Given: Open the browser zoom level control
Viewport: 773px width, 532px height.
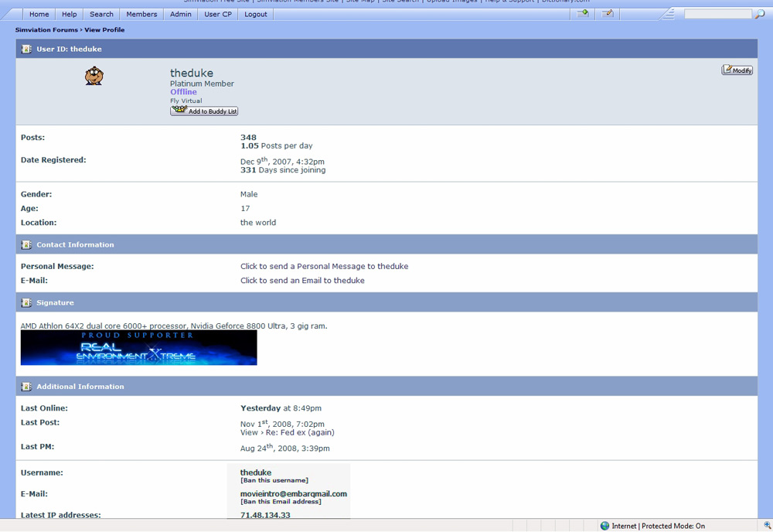Looking at the screenshot, I should [x=767, y=526].
